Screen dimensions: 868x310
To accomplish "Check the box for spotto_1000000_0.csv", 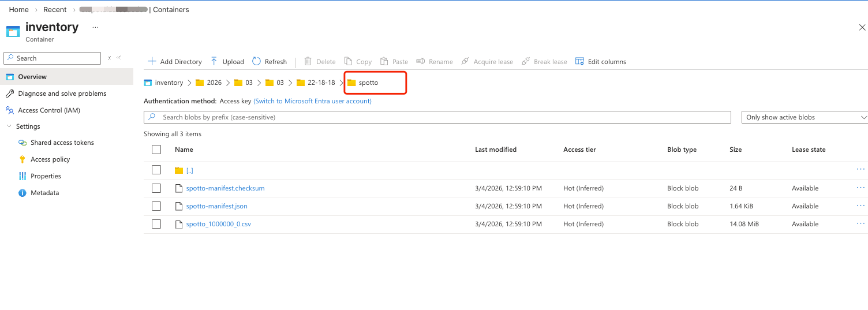I will point(156,224).
